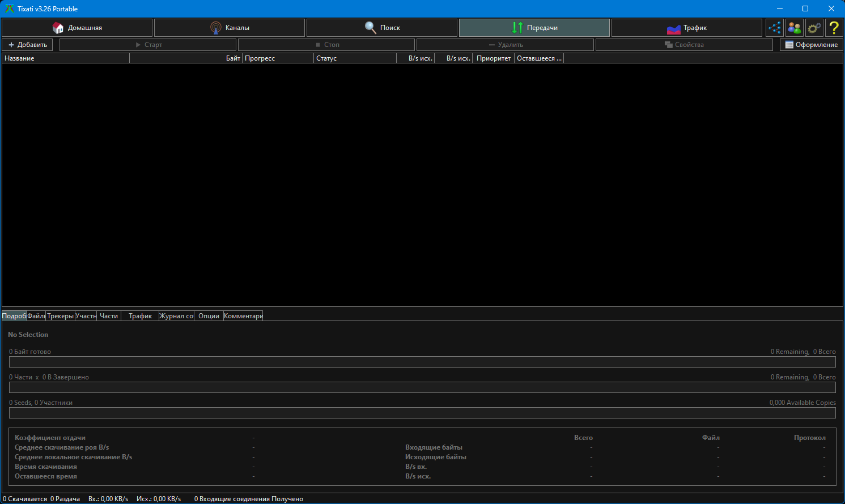Open the Журнал событий tab

[x=176, y=316]
